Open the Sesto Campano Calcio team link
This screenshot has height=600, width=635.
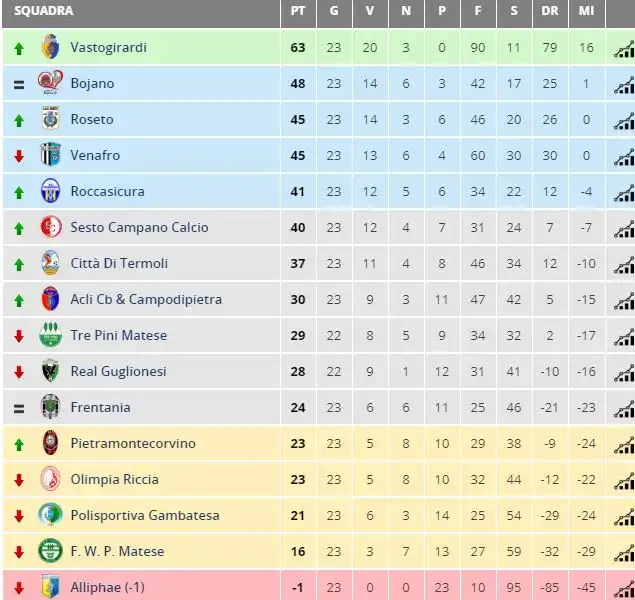click(139, 227)
